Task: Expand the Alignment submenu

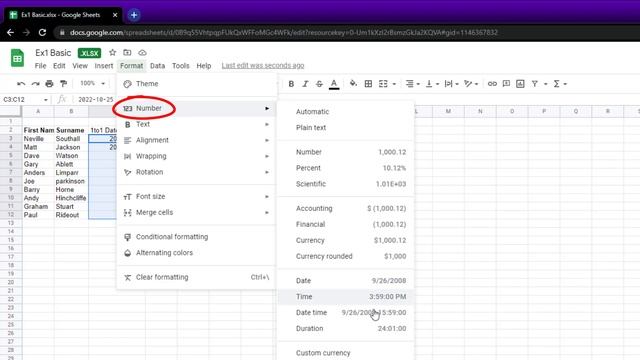Action: pos(196,140)
